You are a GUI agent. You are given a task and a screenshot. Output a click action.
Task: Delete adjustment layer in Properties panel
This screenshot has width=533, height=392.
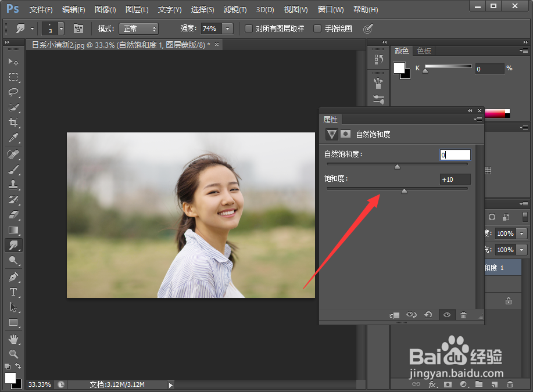463,315
